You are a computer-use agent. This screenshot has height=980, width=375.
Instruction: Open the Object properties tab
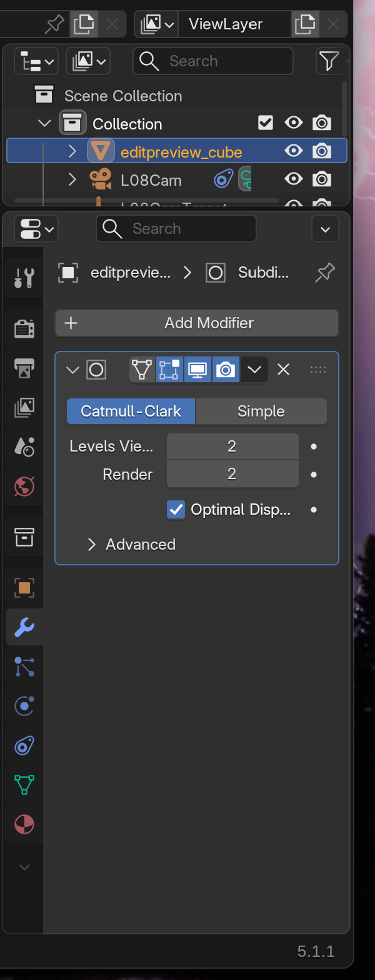pyautogui.click(x=24, y=588)
